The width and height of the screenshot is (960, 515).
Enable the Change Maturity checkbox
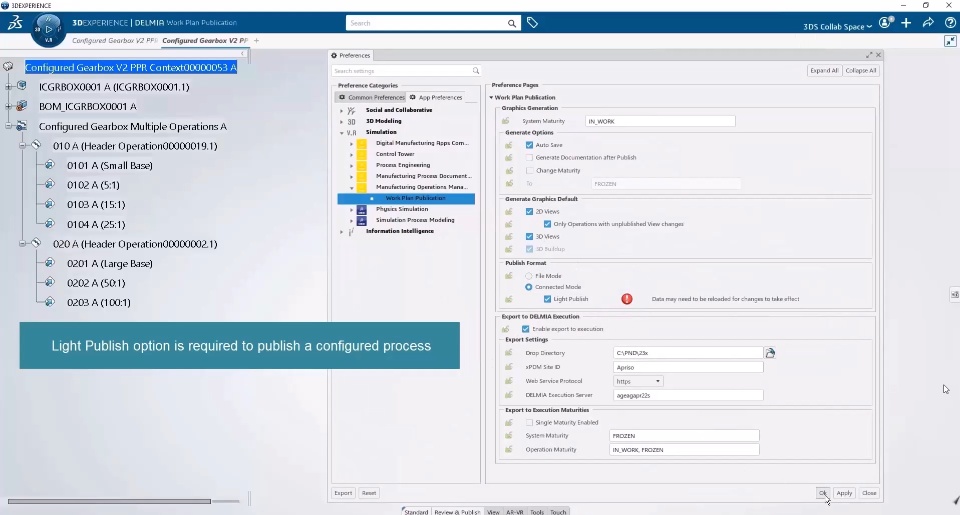[530, 170]
